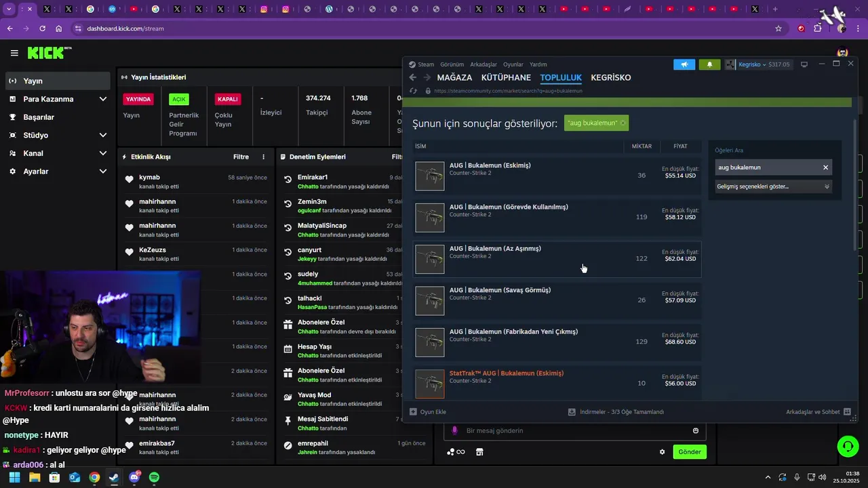Screen dimensions: 868x488
Task: Open AUG | Bukalemun (Fabrikadan Yeni Çıkmış) listing
Action: [557, 342]
